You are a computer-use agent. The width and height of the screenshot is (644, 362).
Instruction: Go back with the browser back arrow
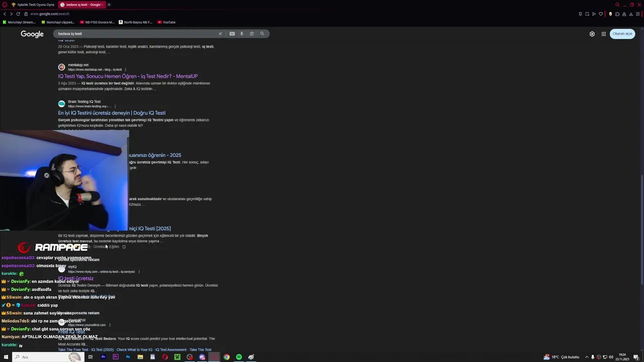(x=5, y=14)
